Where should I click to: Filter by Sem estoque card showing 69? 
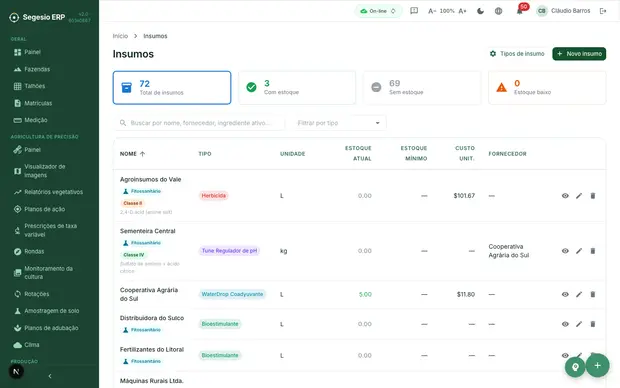point(422,88)
